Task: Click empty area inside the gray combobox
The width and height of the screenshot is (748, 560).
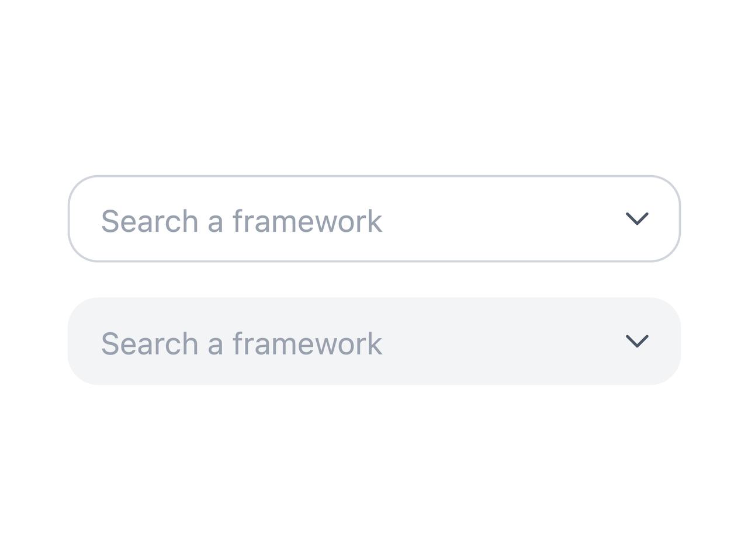Action: coord(503,342)
